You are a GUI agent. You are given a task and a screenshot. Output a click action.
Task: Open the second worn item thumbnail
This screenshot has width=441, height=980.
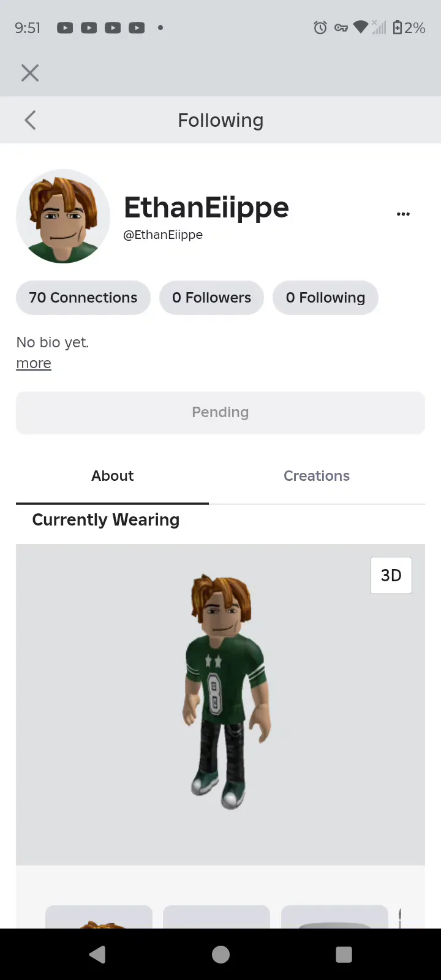(217, 917)
